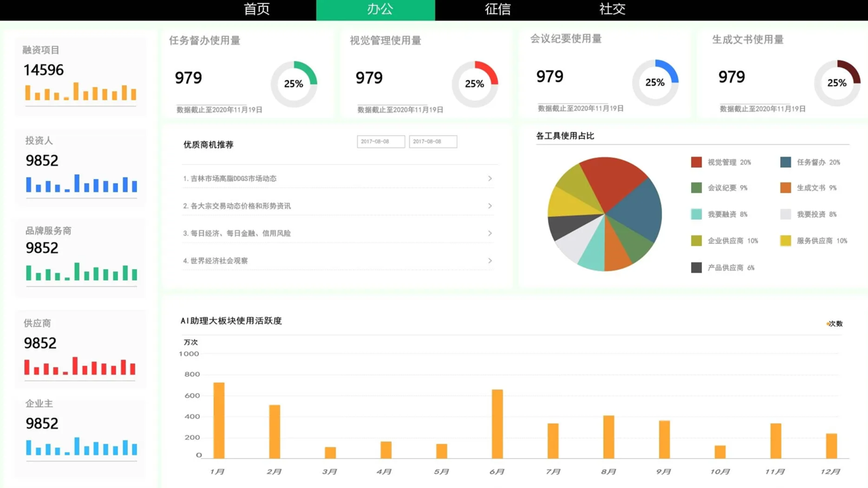Click the 供应商 card title
This screenshot has width=868, height=488.
click(37, 323)
